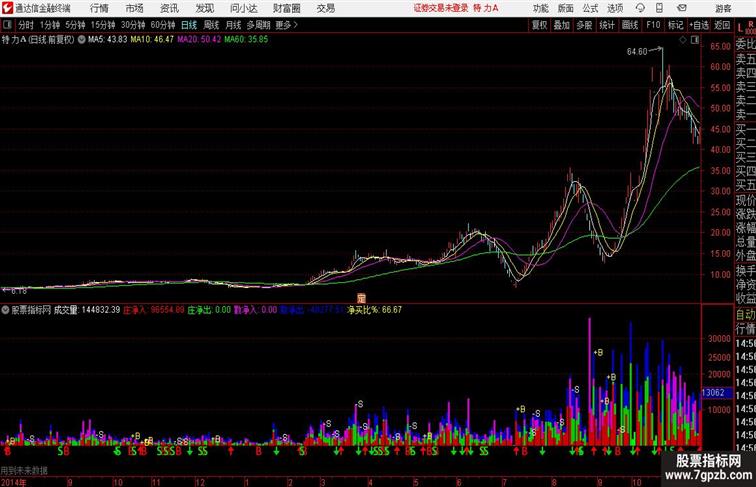Click the MA20: 50.42 indicator value

[199, 40]
